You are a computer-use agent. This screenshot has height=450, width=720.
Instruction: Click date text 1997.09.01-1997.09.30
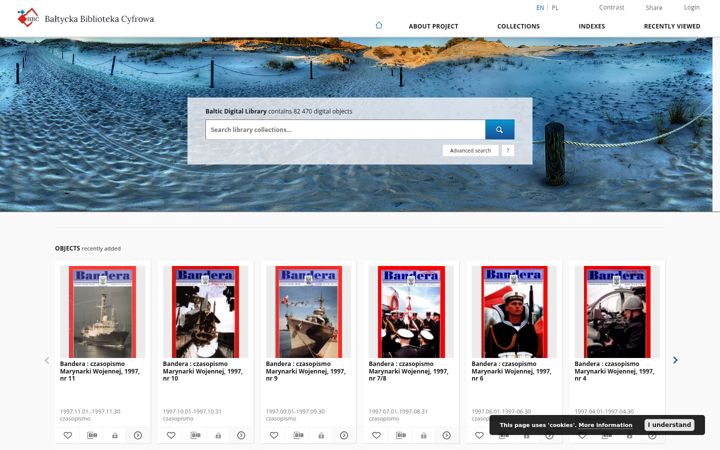[x=295, y=411]
